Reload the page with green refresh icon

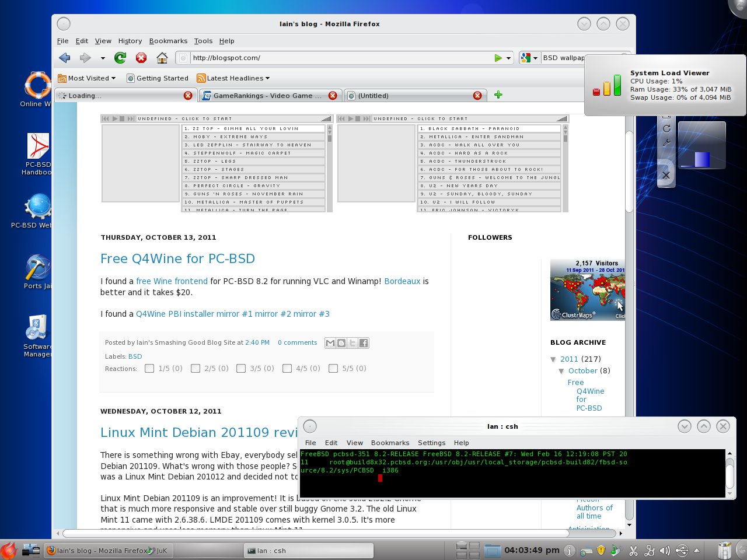coord(120,58)
